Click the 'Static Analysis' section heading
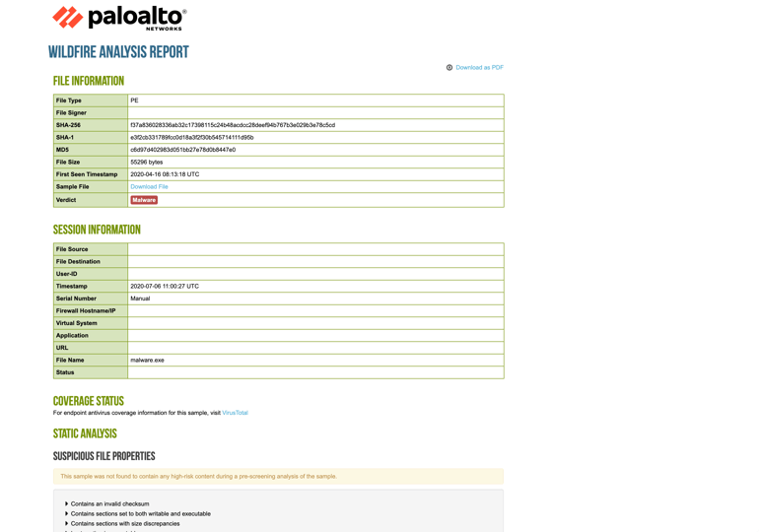The height and width of the screenshot is (532, 759). click(x=85, y=433)
